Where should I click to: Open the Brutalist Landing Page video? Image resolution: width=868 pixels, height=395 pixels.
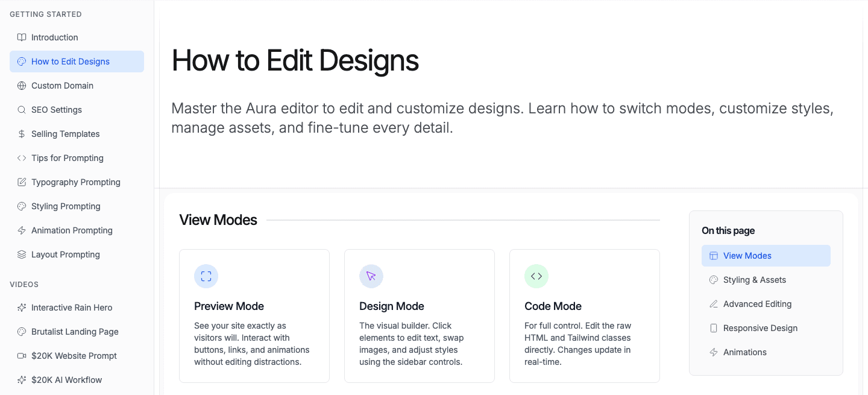click(x=77, y=332)
